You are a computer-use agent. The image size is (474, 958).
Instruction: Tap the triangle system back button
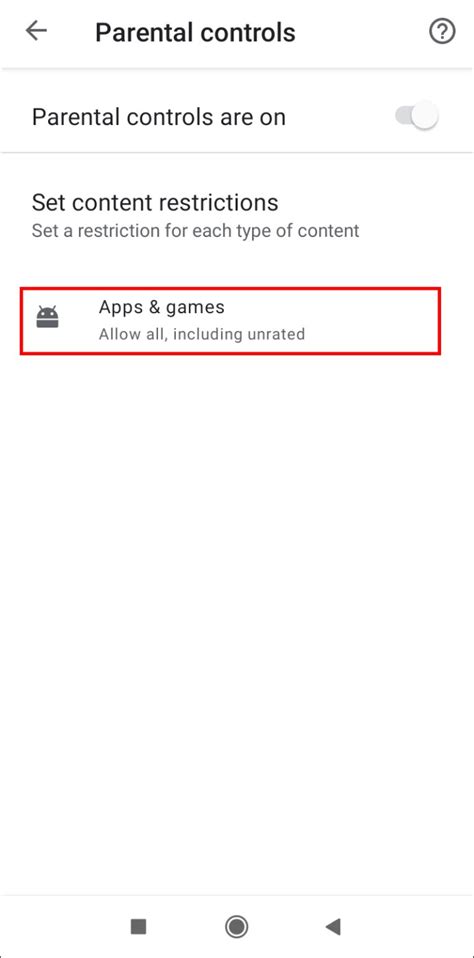click(x=333, y=927)
